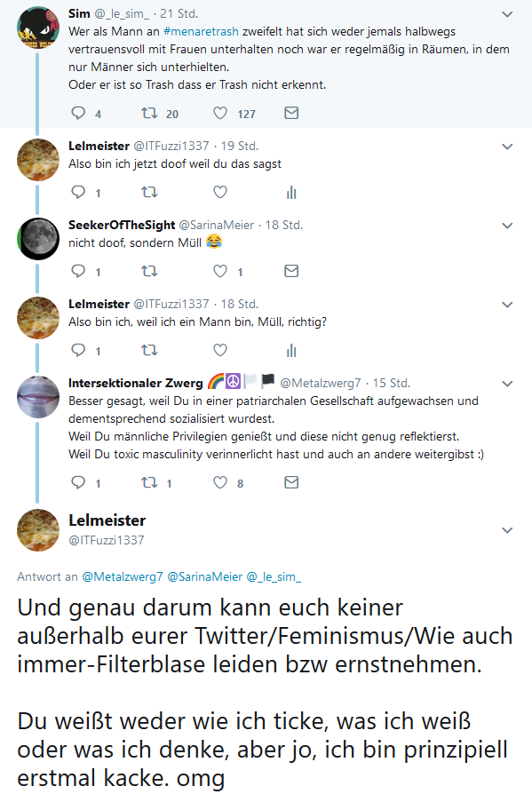Open @Metalzwerg7 mention in reply line
This screenshot has width=532, height=794.
tap(123, 576)
